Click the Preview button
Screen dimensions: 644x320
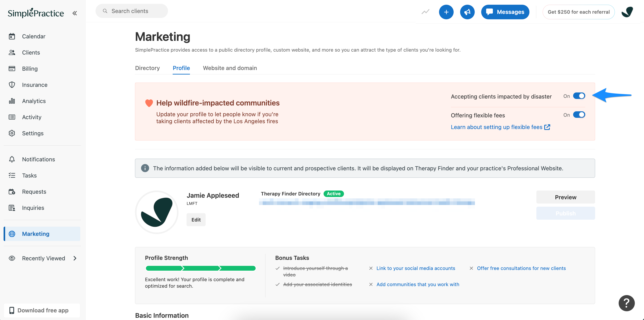click(566, 197)
